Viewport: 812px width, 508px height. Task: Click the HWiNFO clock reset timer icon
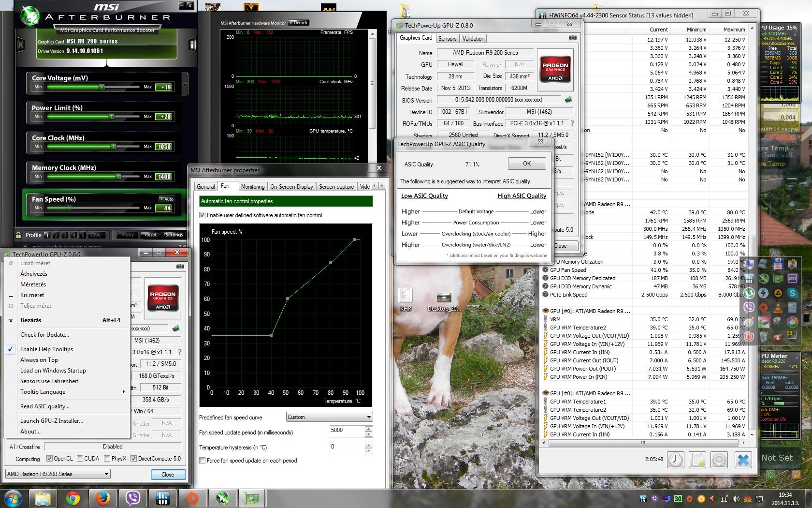[675, 459]
